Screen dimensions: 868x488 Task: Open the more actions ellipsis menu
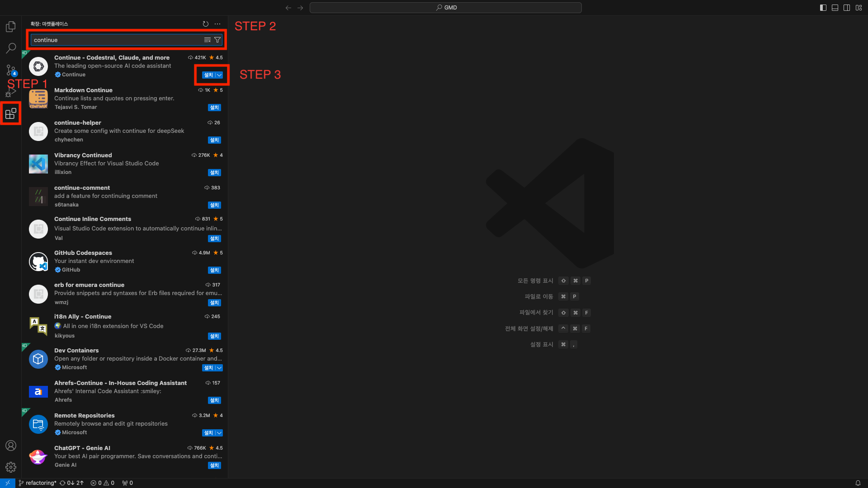click(x=217, y=24)
